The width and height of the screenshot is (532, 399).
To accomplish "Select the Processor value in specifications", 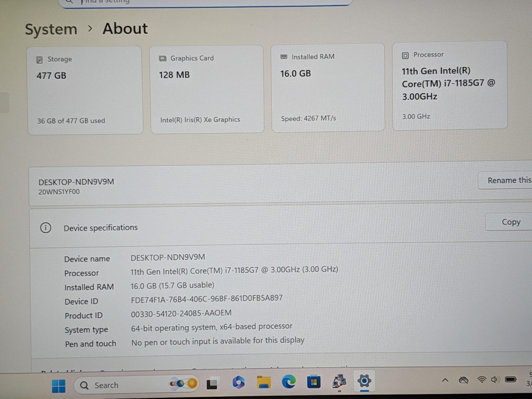I will [234, 270].
